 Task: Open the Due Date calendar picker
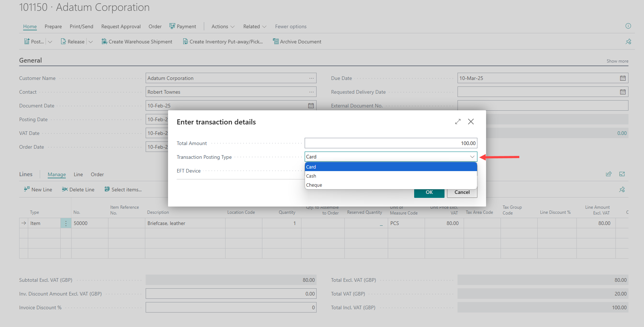point(623,78)
